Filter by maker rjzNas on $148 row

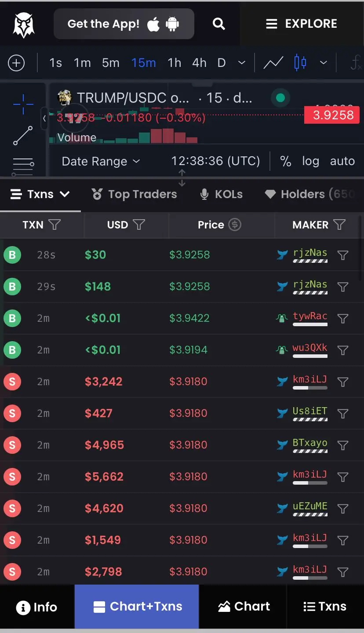pyautogui.click(x=343, y=287)
